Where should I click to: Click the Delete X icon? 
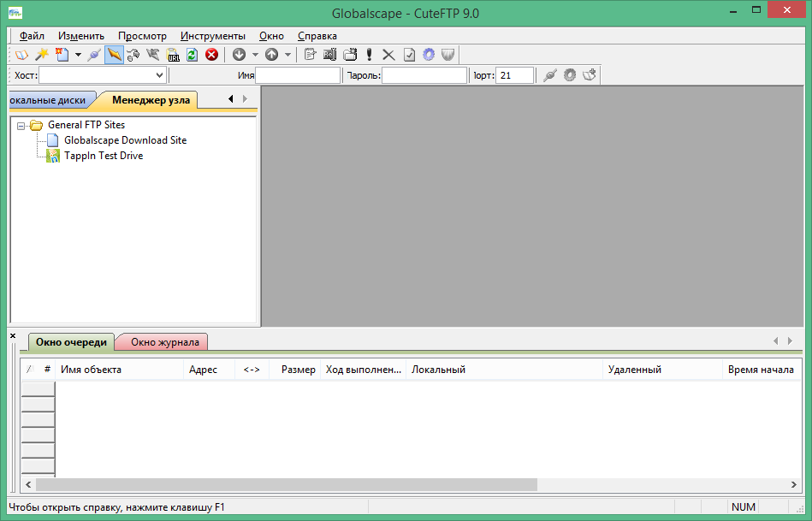[388, 55]
